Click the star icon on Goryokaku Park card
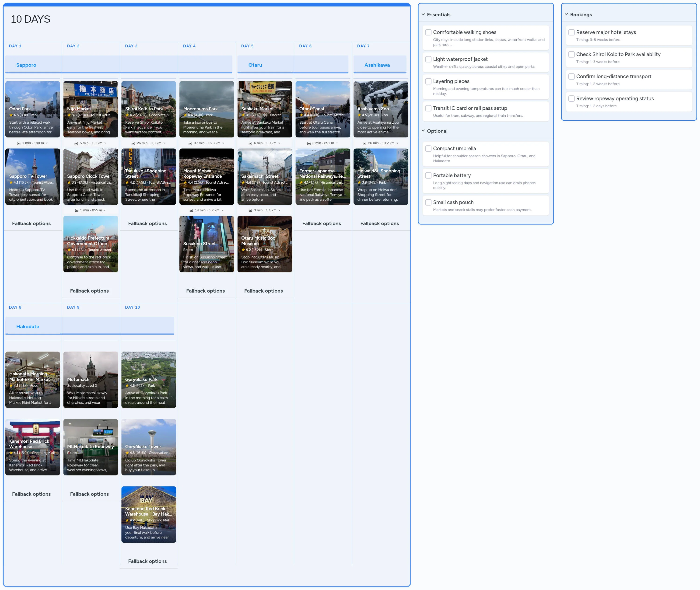Image resolution: width=700 pixels, height=590 pixels. (127, 385)
